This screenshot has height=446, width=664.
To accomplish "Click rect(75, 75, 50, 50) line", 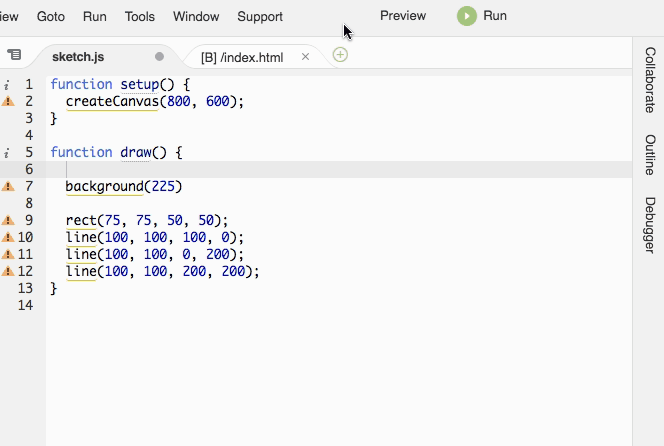I will (147, 220).
